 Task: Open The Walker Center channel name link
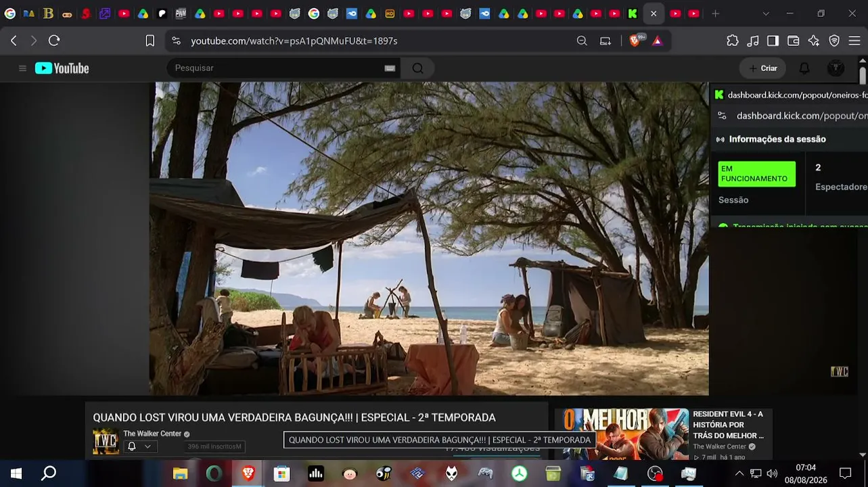click(152, 434)
